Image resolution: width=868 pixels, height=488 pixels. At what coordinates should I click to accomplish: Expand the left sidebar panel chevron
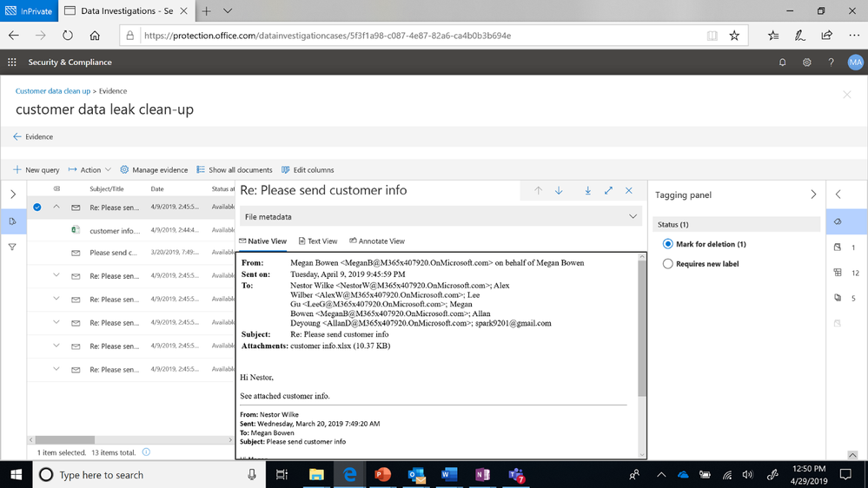(x=13, y=195)
